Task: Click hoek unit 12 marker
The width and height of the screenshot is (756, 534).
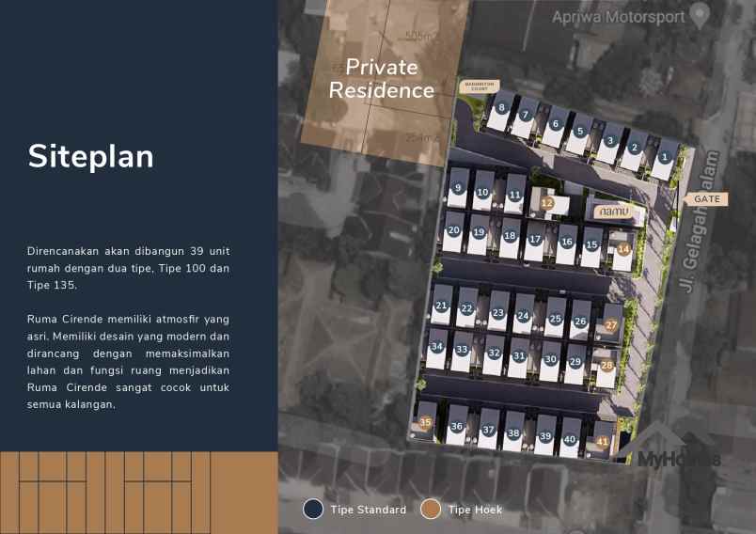Action: [546, 202]
